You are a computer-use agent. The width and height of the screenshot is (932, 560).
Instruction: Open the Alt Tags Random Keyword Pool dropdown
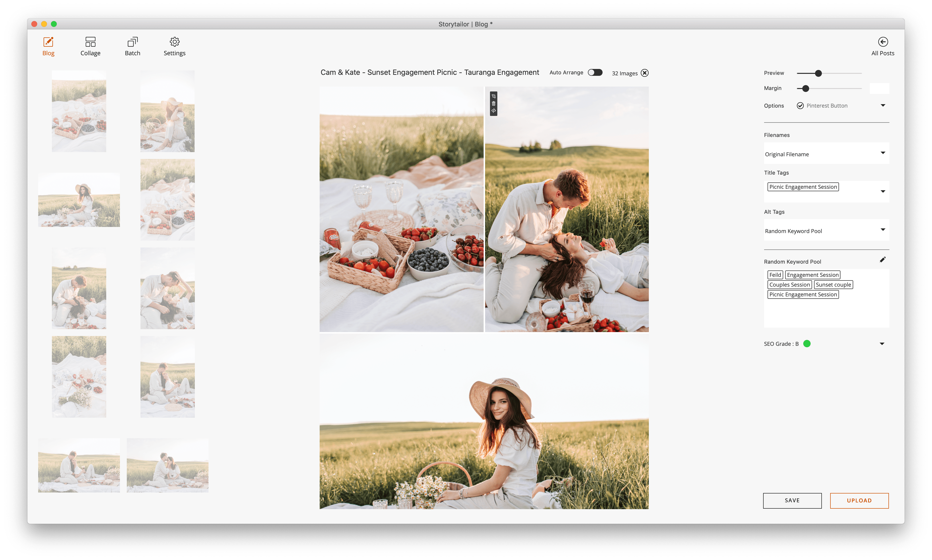click(827, 230)
